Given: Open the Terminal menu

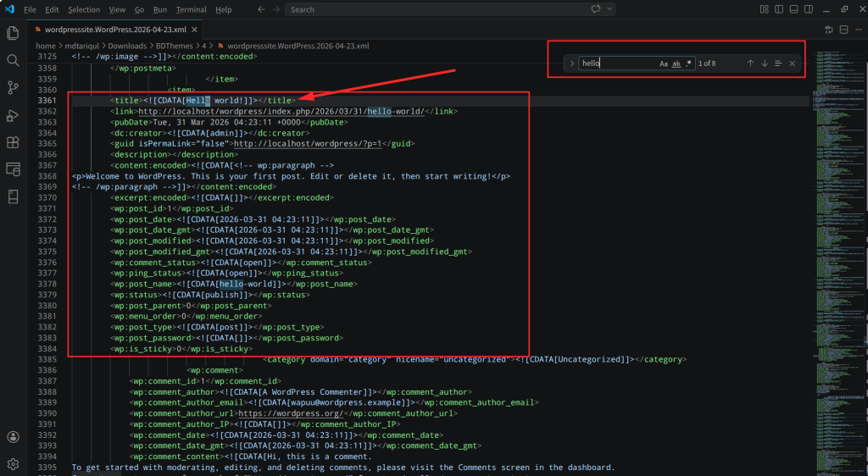Looking at the screenshot, I should [191, 9].
